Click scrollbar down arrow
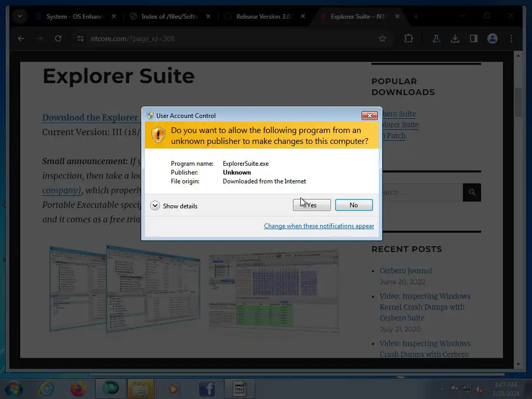This screenshot has width=532, height=399. (518, 364)
